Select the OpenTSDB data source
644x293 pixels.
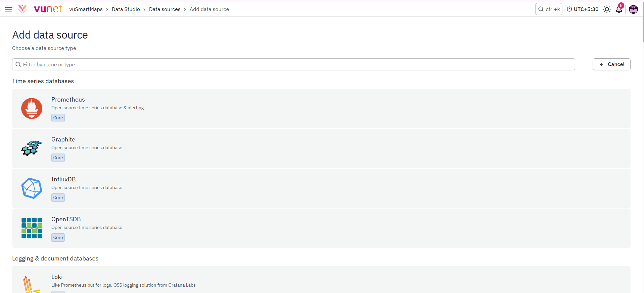click(x=321, y=228)
